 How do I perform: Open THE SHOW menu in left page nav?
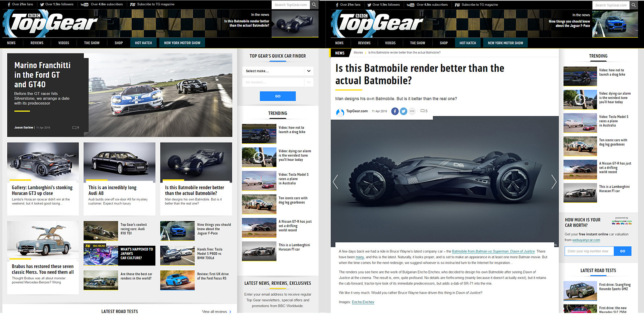(92, 43)
